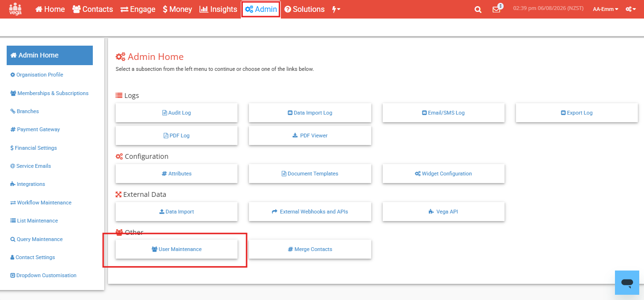The height and width of the screenshot is (300, 644).
Task: Click the date and time text
Action: click(548, 9)
